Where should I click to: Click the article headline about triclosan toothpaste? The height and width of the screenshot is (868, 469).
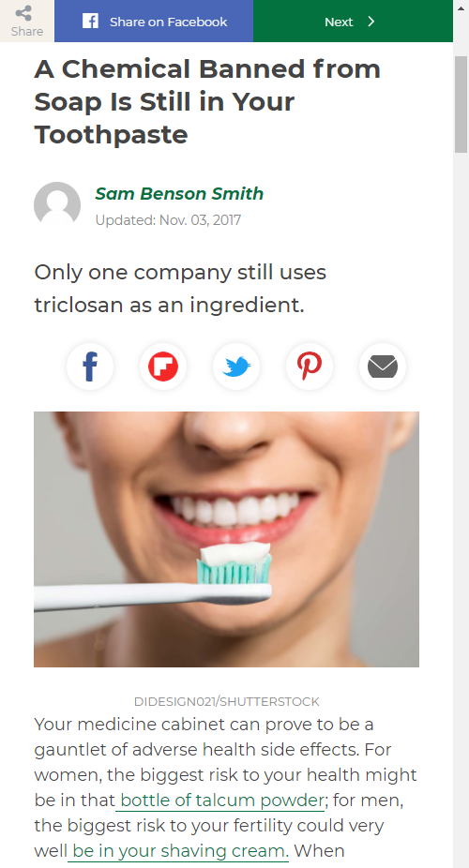207,101
